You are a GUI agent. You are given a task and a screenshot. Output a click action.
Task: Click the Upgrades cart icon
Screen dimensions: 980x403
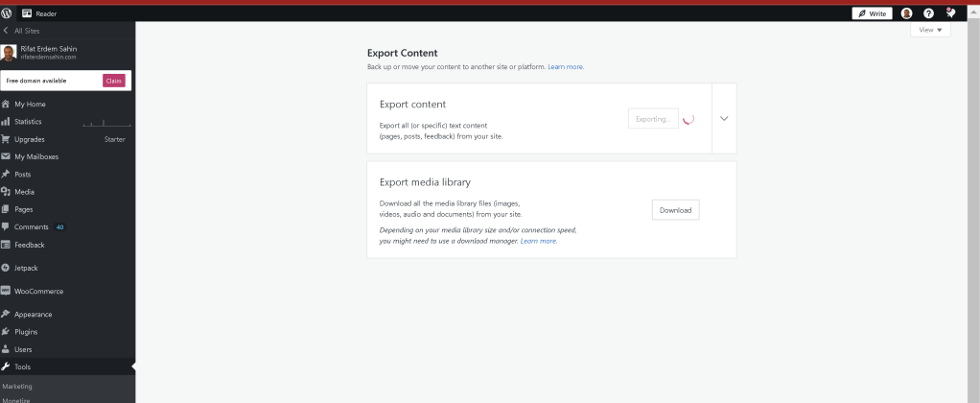[x=6, y=139]
